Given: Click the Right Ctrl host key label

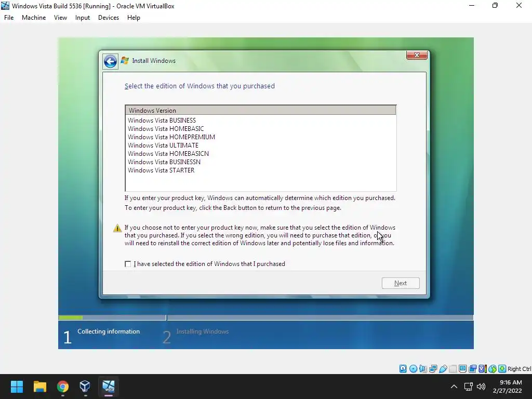Looking at the screenshot, I should [519, 369].
